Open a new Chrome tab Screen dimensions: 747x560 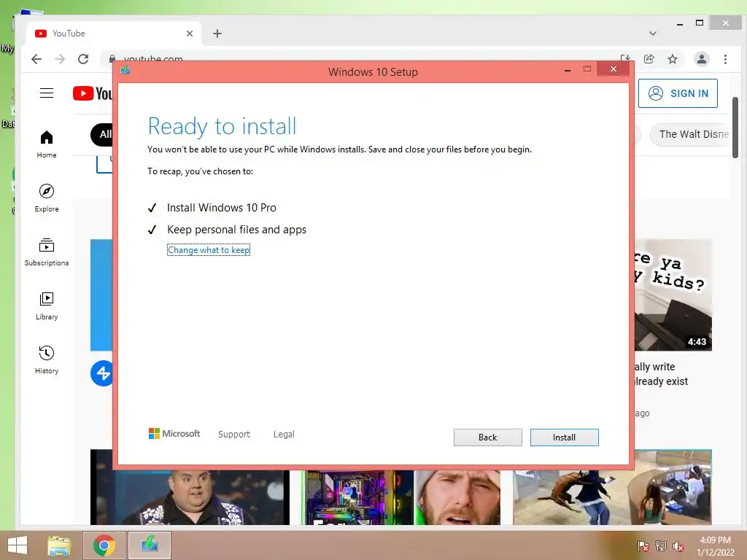point(217,34)
